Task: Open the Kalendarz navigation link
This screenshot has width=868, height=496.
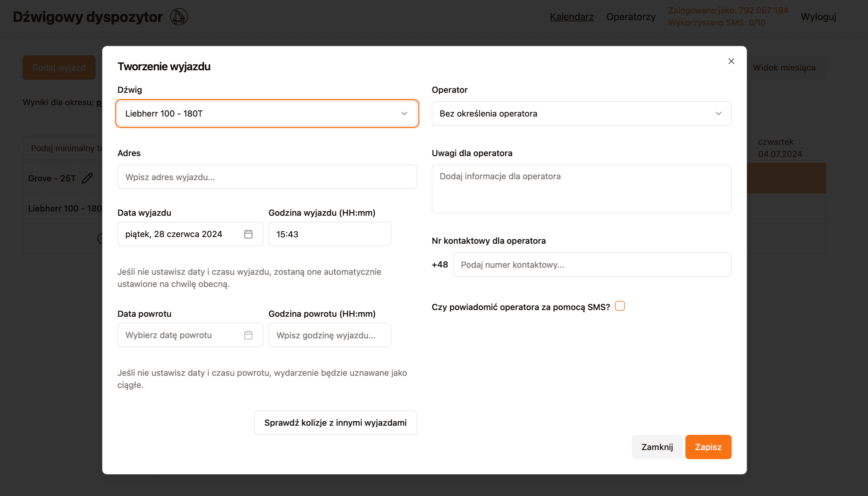Action: [x=571, y=17]
